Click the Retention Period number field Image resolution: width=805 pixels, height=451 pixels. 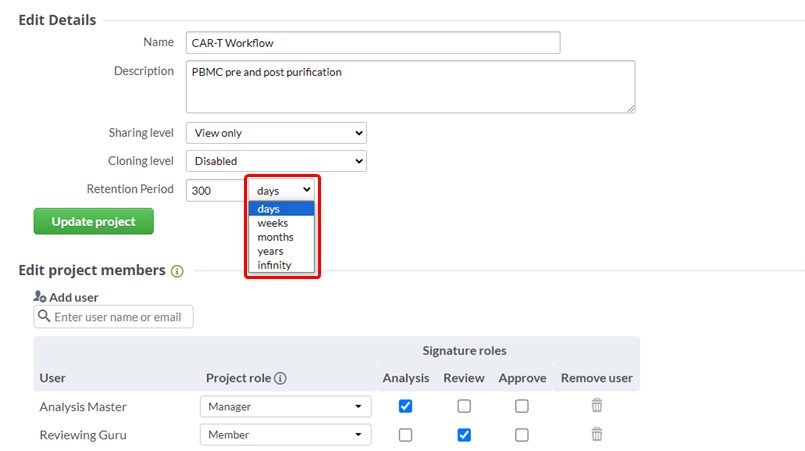(x=216, y=191)
